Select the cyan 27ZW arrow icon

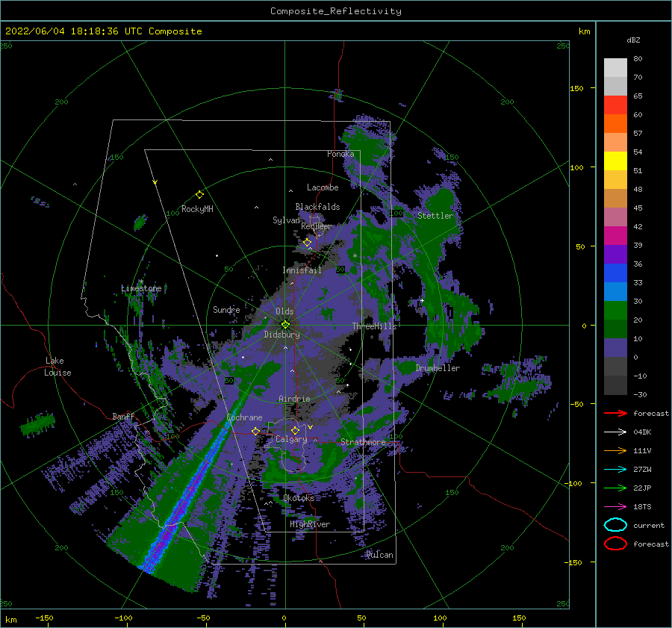point(615,470)
